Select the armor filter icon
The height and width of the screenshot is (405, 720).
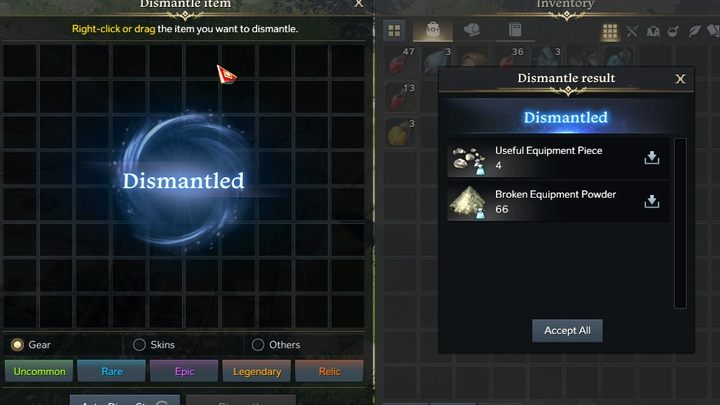click(x=653, y=31)
